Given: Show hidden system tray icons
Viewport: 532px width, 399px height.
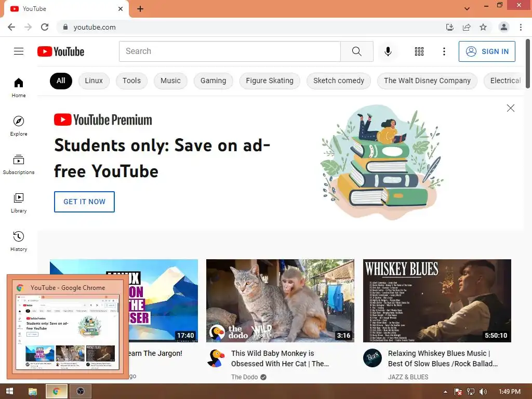Looking at the screenshot, I should click(x=445, y=392).
